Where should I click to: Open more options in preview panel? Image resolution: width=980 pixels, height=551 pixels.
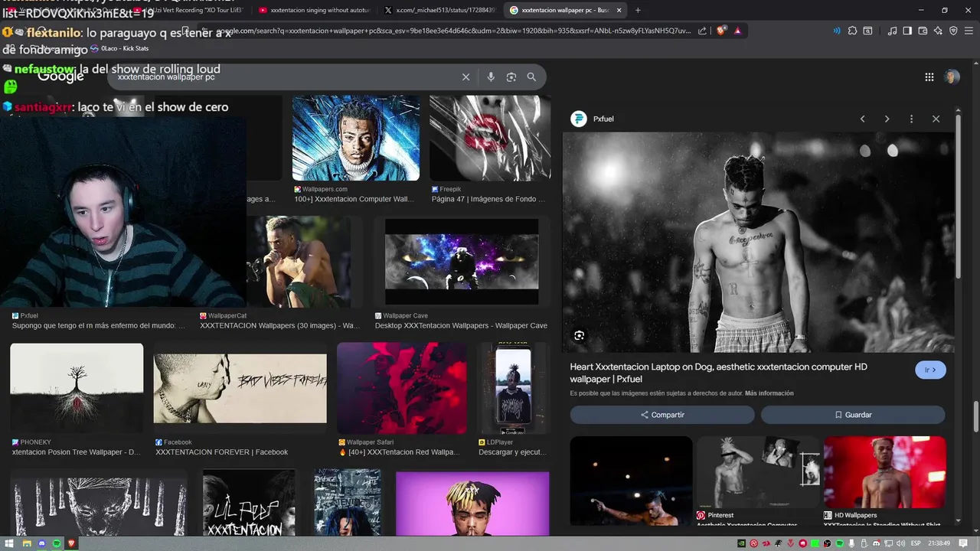[911, 119]
